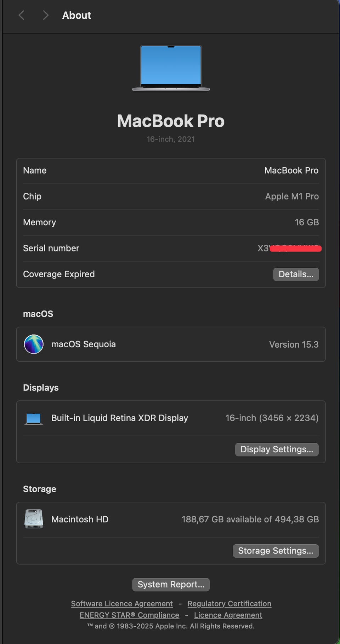Click the computer name field MacBook Pro
The width and height of the screenshot is (340, 644).
(x=291, y=170)
